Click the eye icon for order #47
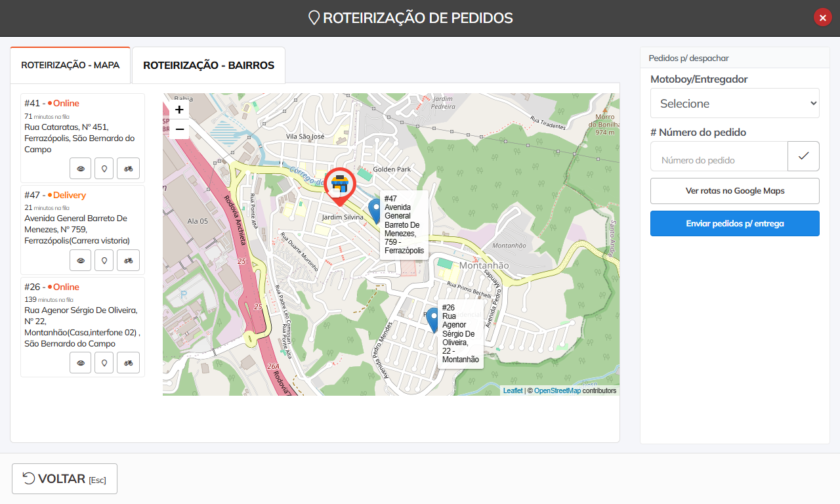This screenshot has height=504, width=840. coord(81,261)
